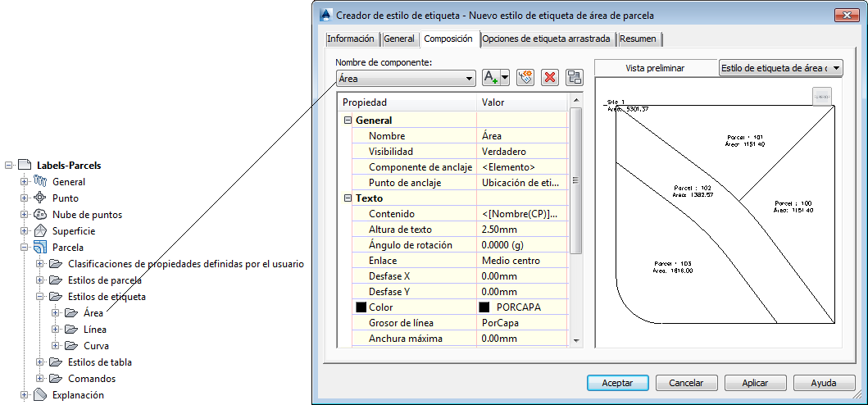Click the black Color property swatch
This screenshot has height=405, width=868.
tap(361, 307)
